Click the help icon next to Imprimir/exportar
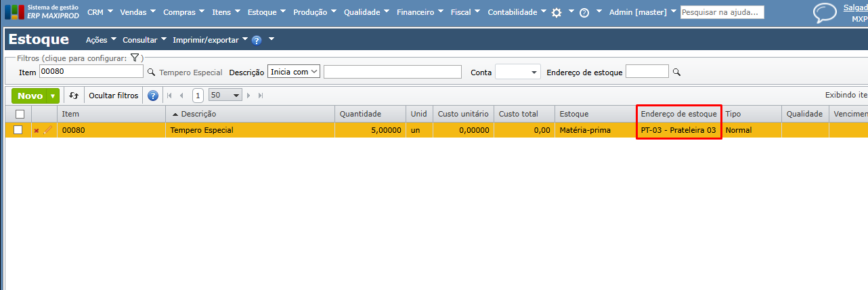Screen dimensions: 868x290 257,40
